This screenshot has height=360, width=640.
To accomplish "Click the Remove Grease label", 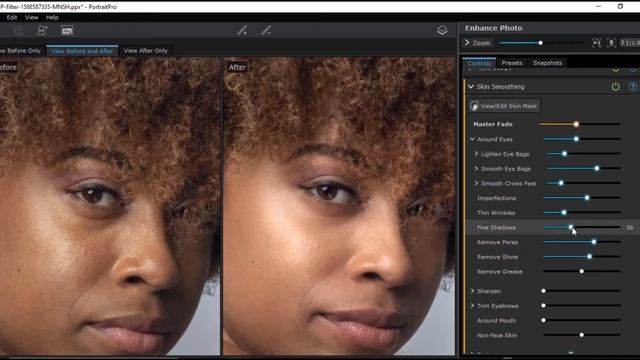I will tap(500, 271).
